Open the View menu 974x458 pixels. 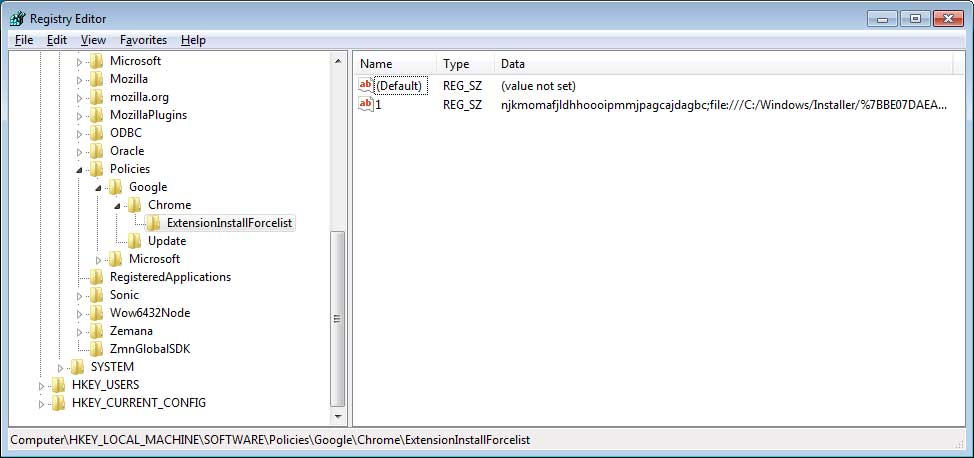(93, 40)
